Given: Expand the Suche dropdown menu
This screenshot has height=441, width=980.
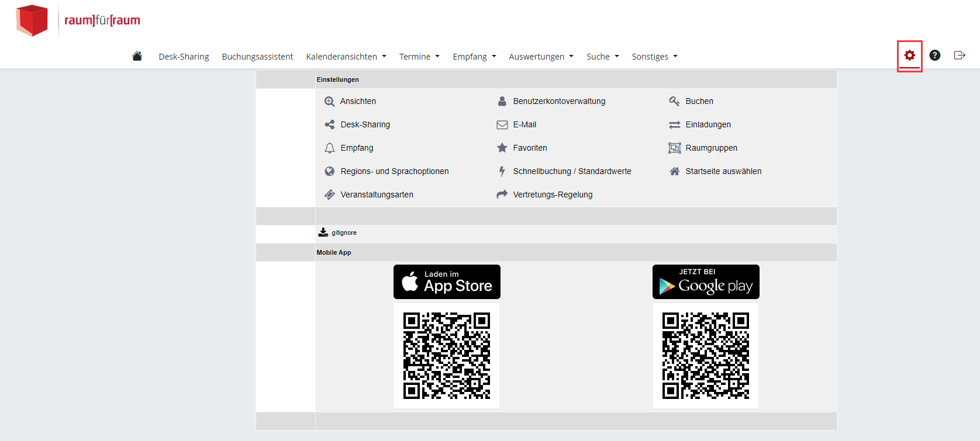Looking at the screenshot, I should pyautogui.click(x=603, y=57).
